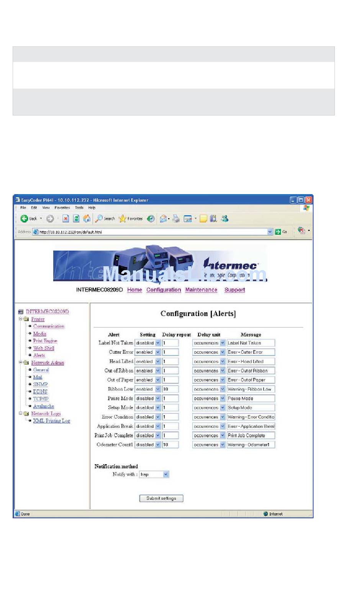The height and width of the screenshot is (590, 364).
Task: Click the Odometer Count1 delay repeat field
Action: 170,445
